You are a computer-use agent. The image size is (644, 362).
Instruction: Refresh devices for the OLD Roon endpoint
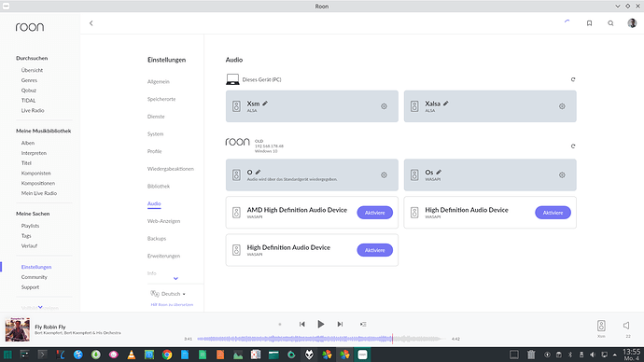pos(573,146)
